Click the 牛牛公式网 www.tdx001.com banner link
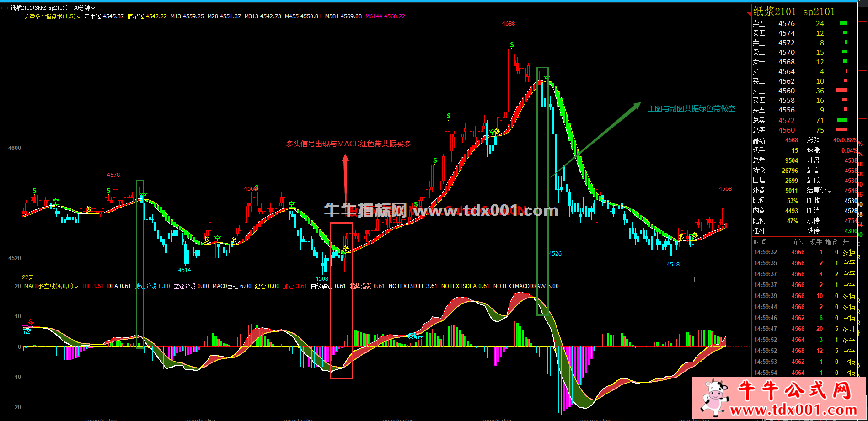Screen dimensions: 868x421 click(x=797, y=398)
